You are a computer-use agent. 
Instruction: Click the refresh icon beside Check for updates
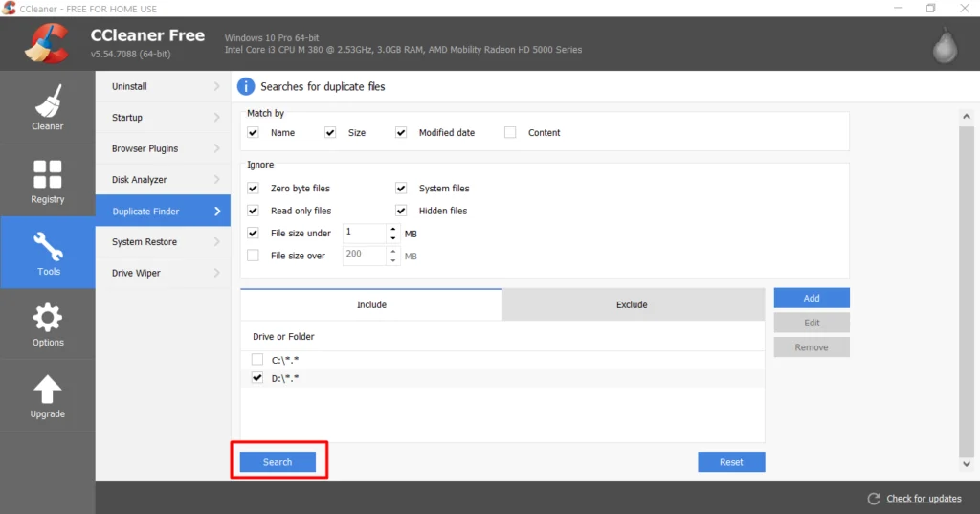click(x=874, y=499)
